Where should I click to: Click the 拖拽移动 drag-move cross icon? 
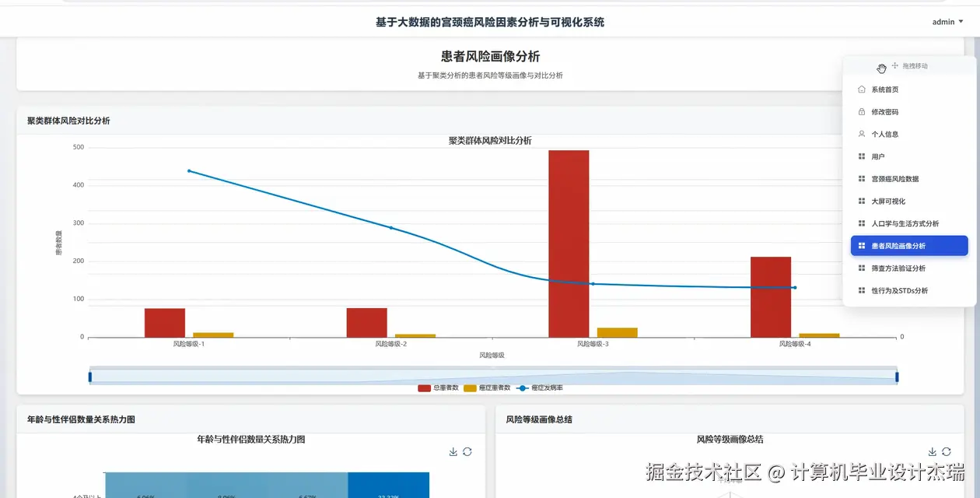coord(895,66)
